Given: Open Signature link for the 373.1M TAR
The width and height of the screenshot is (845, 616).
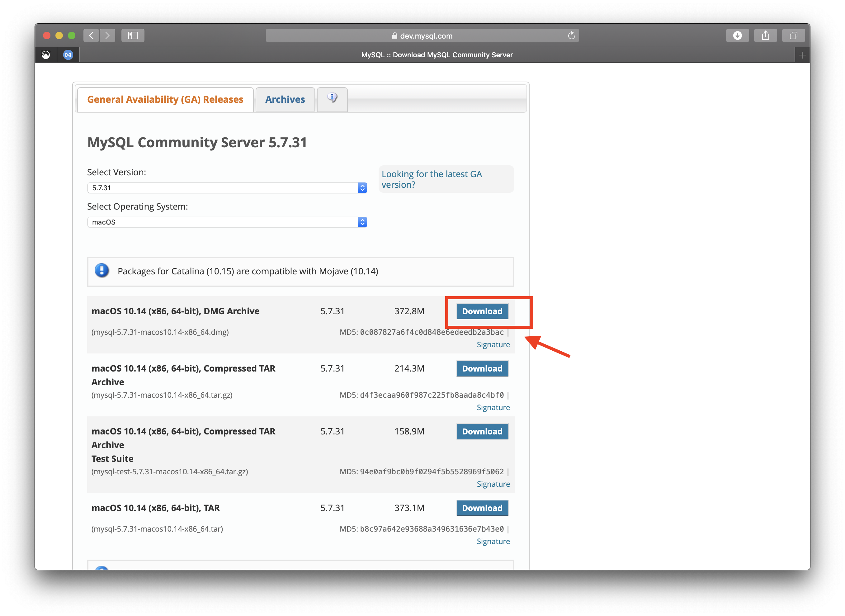Looking at the screenshot, I should point(493,542).
